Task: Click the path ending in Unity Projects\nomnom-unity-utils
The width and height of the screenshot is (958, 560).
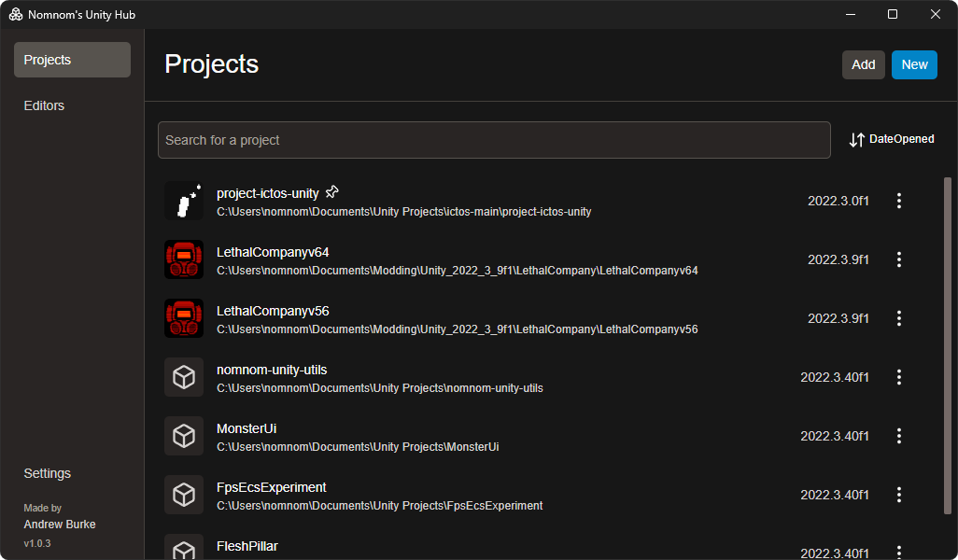Action: [x=379, y=388]
